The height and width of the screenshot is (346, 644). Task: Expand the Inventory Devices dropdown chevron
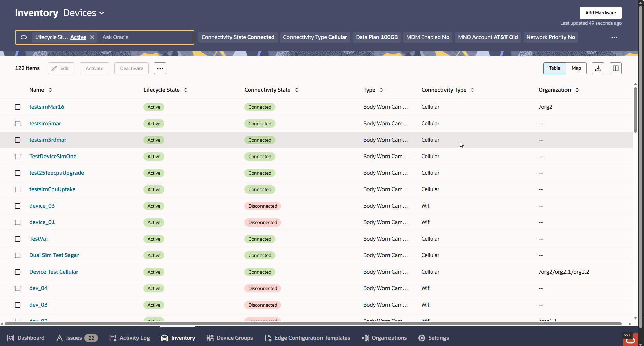coord(102,13)
